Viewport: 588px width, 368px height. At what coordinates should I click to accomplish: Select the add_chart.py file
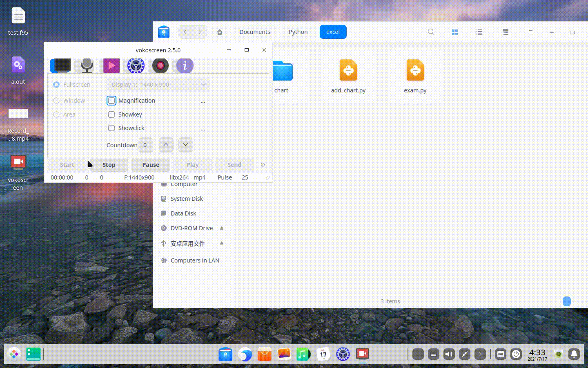click(348, 76)
